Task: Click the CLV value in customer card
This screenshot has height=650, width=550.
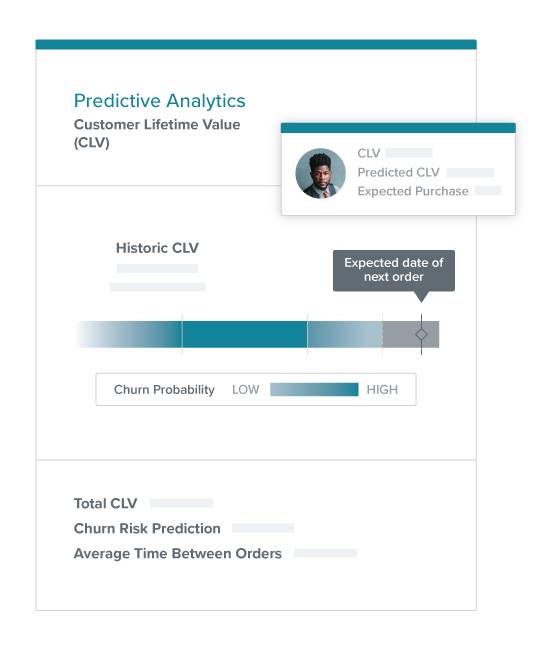Action: [x=409, y=153]
